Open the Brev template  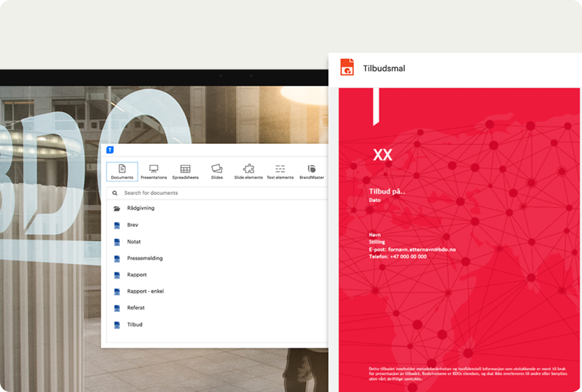(x=133, y=225)
